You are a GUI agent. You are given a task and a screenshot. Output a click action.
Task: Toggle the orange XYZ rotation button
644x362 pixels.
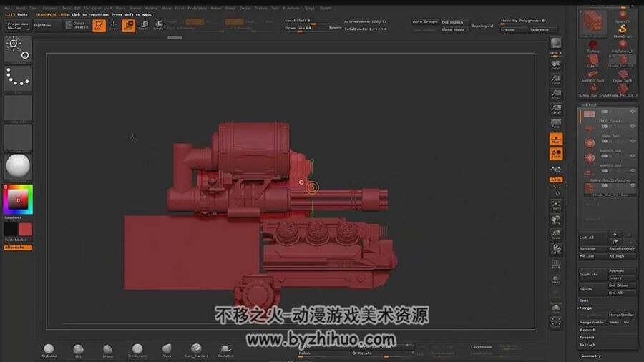[556, 180]
